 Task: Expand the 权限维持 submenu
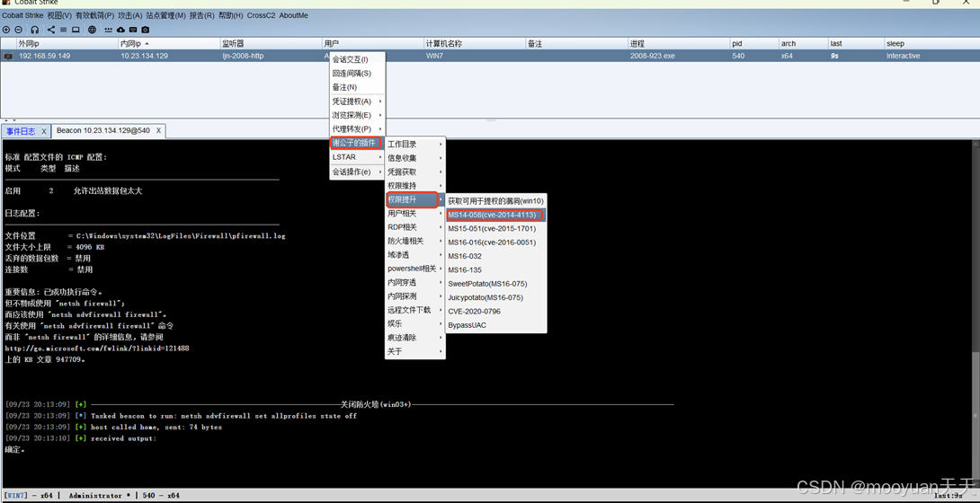pos(415,186)
